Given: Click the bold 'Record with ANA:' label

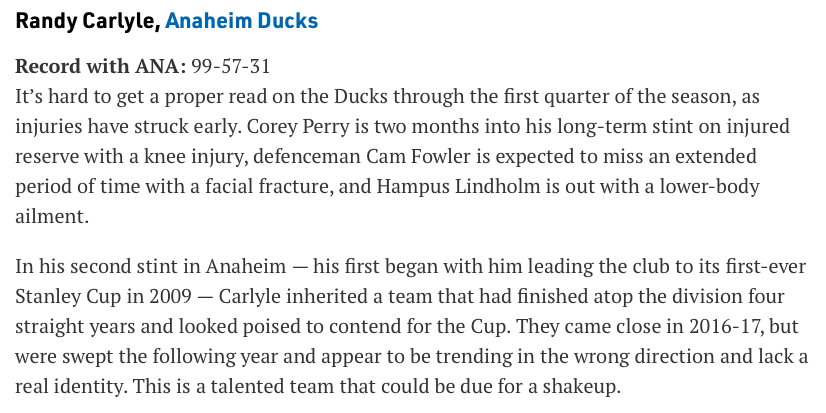Looking at the screenshot, I should click(101, 66).
